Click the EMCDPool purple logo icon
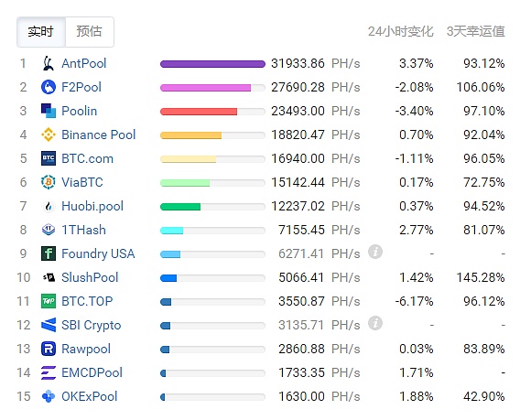Screen dimensions: 520x420 (49, 372)
